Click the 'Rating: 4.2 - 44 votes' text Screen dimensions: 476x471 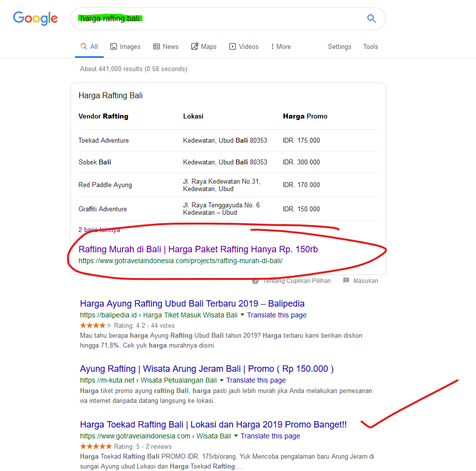click(144, 326)
